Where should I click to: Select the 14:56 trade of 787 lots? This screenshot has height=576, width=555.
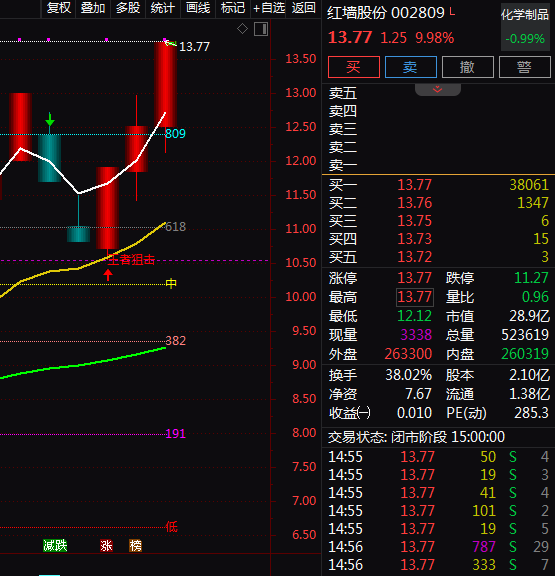pos(439,547)
